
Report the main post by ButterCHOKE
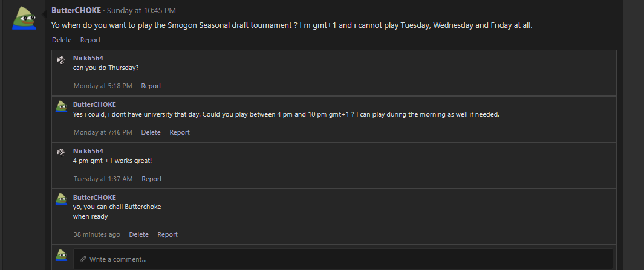tap(90, 40)
